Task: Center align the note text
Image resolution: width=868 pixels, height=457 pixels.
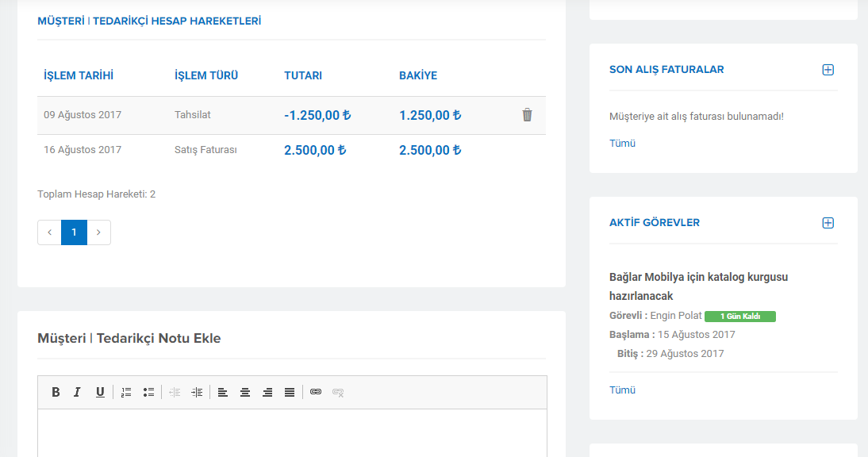Action: pos(244,392)
